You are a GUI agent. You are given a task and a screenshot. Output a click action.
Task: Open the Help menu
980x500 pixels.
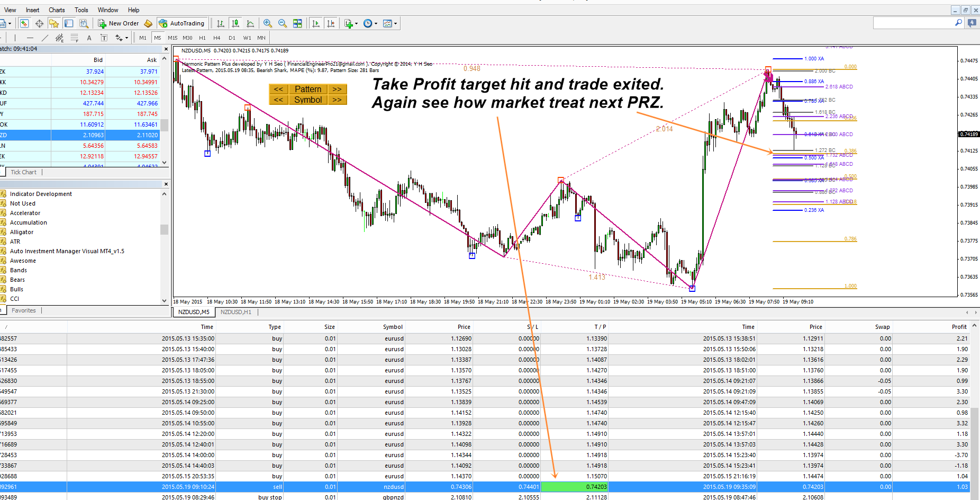(x=134, y=10)
